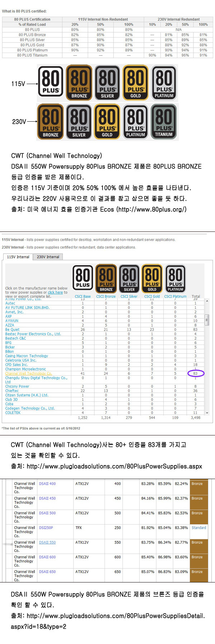Screen dimensions: 215x644
Task: Click the 80 PLUS Platinum badge in the 230V row
Action: (135, 121)
